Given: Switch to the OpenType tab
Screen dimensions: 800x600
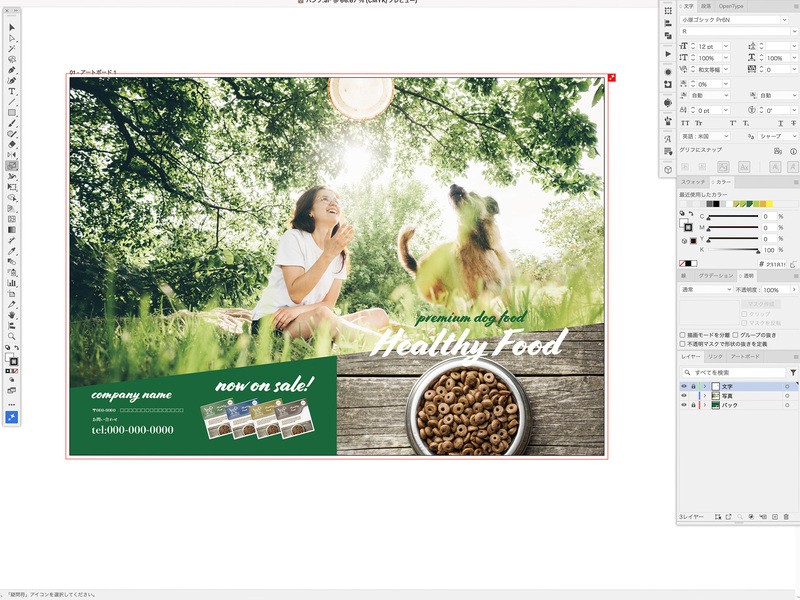Looking at the screenshot, I should (731, 6).
